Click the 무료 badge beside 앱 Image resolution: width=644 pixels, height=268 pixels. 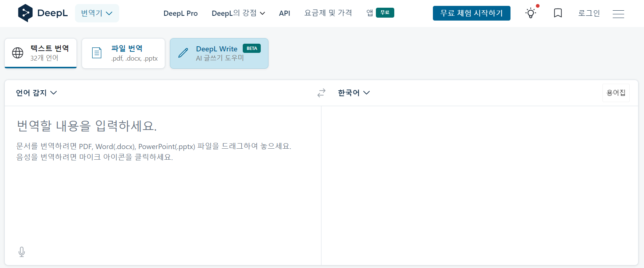(x=385, y=12)
